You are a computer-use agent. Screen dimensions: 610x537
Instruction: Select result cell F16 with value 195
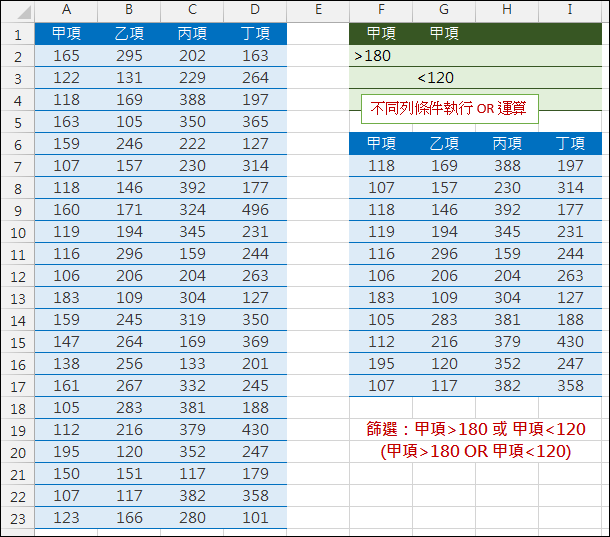pos(381,364)
